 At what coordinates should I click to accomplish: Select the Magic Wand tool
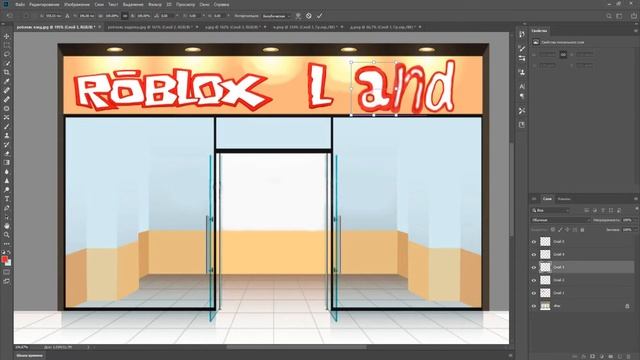click(x=7, y=63)
